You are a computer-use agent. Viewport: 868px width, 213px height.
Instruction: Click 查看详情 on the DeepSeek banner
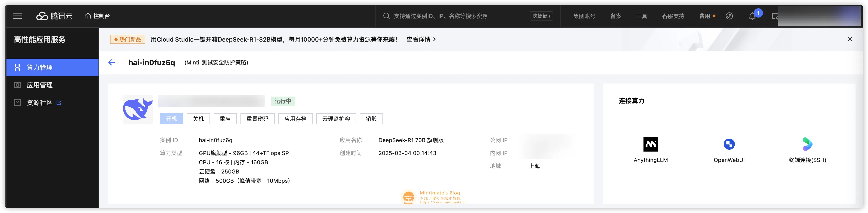[x=419, y=39]
